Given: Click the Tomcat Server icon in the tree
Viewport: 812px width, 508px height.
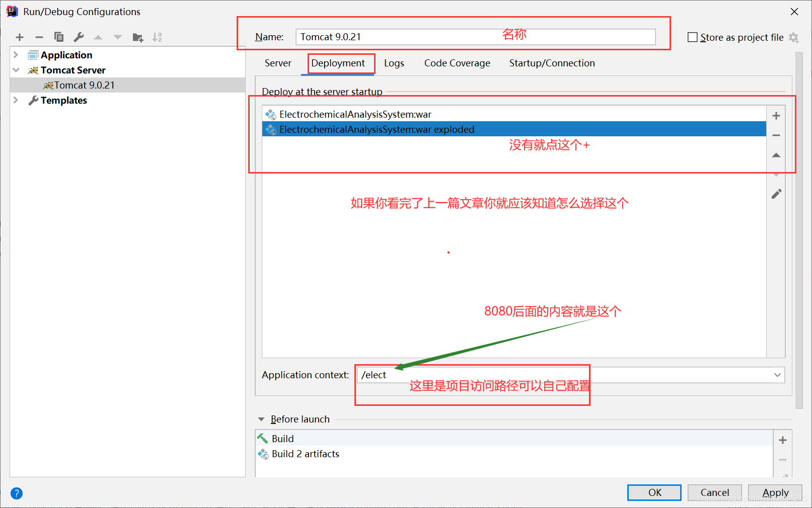Looking at the screenshot, I should (x=33, y=70).
